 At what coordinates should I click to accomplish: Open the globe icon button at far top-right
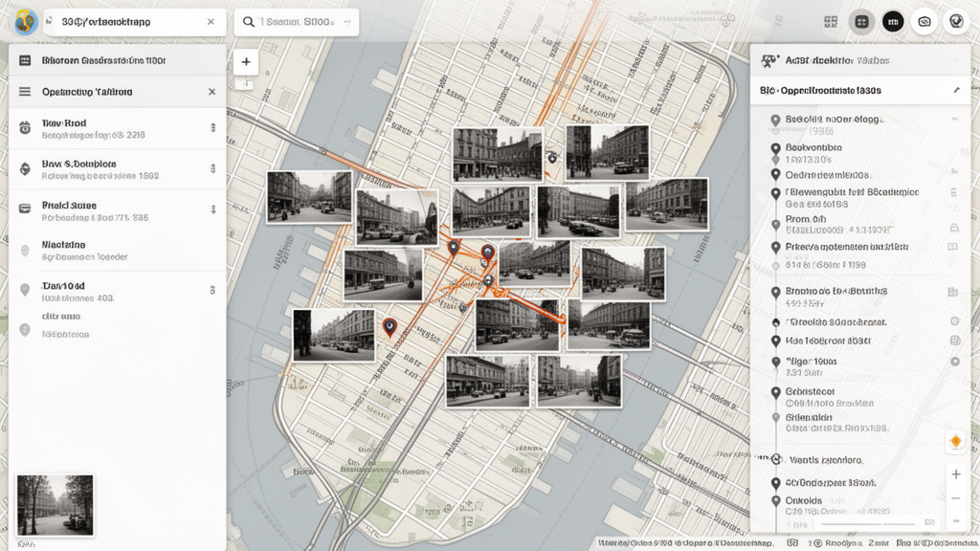coord(955,22)
